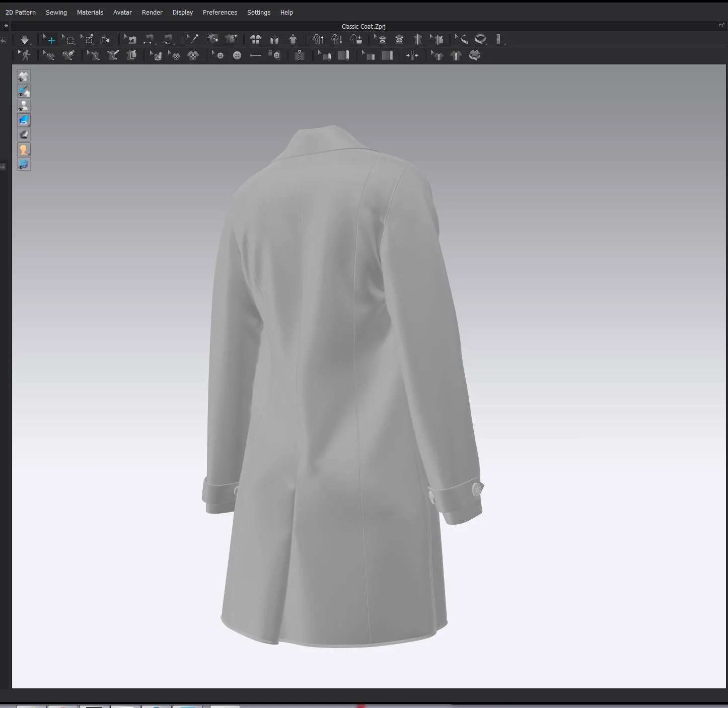The height and width of the screenshot is (708, 728).
Task: Click the shirt-into-tray layer icon
Action: (x=356, y=40)
